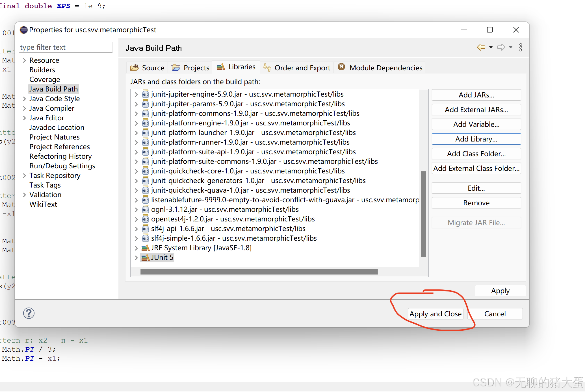Click the type filter text field
The width and height of the screenshot is (585, 392).
[x=66, y=47]
